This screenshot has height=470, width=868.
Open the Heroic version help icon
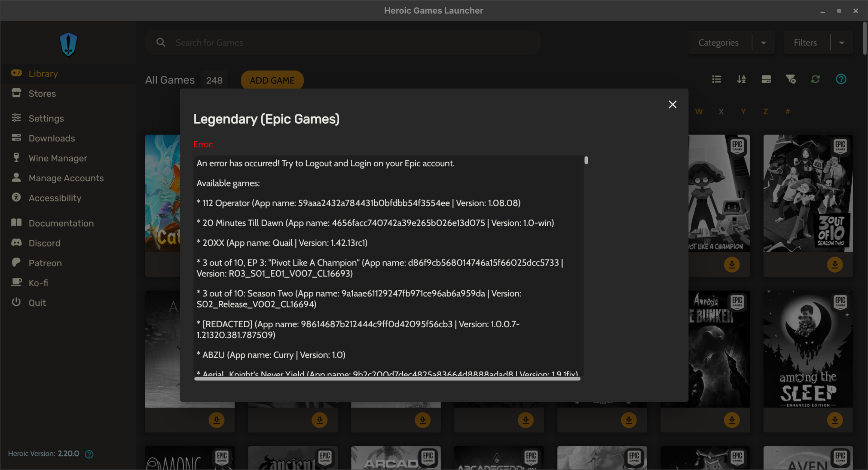(x=89, y=454)
